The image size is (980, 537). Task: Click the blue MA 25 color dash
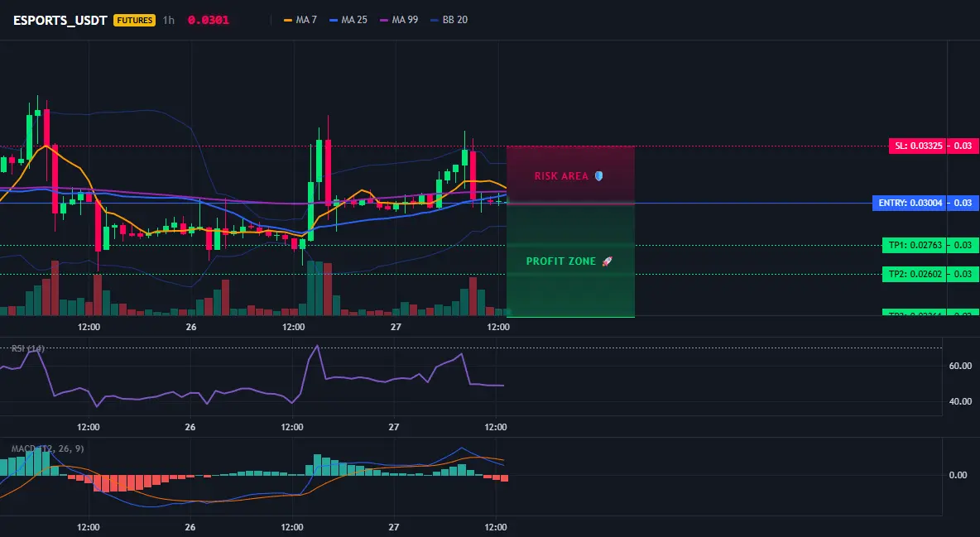[x=334, y=20]
